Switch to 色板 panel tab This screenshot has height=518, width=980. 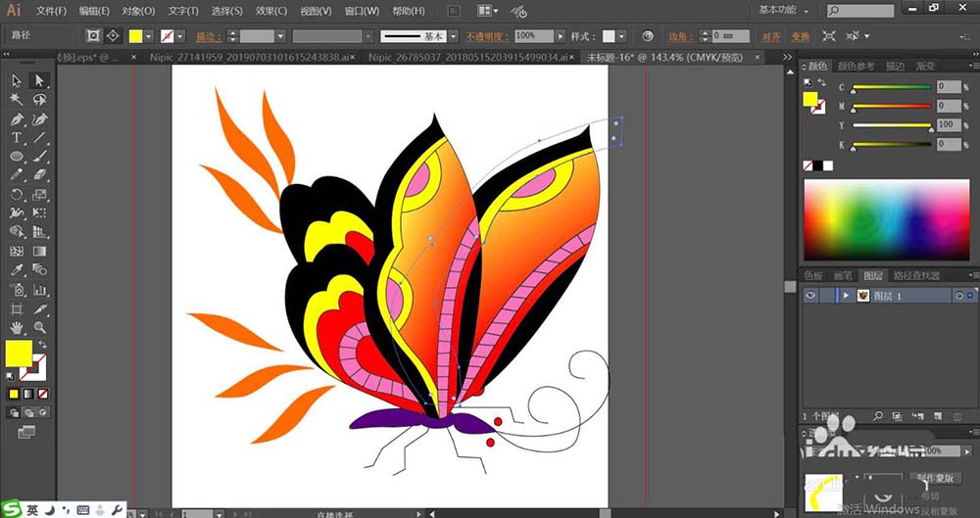(813, 275)
